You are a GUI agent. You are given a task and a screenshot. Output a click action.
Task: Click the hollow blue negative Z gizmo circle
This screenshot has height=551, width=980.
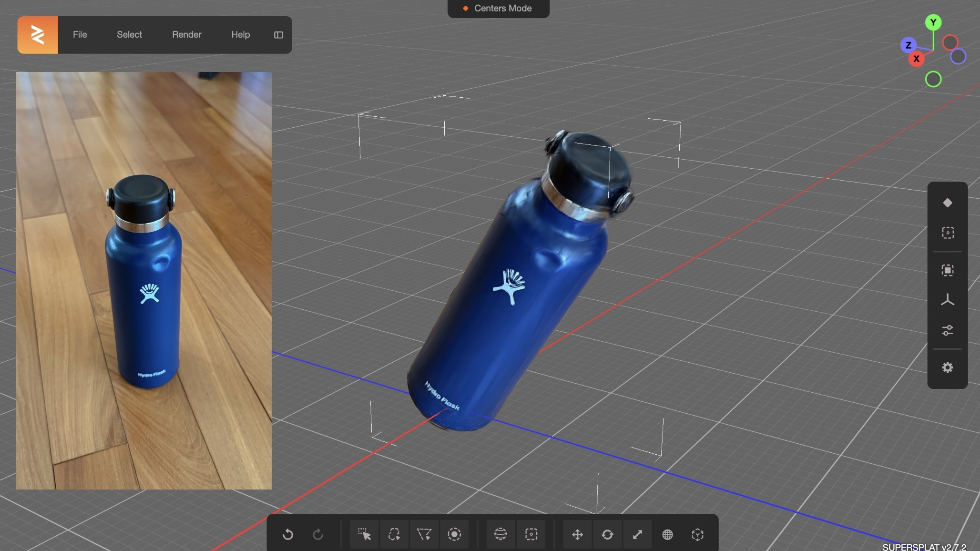pyautogui.click(x=958, y=56)
